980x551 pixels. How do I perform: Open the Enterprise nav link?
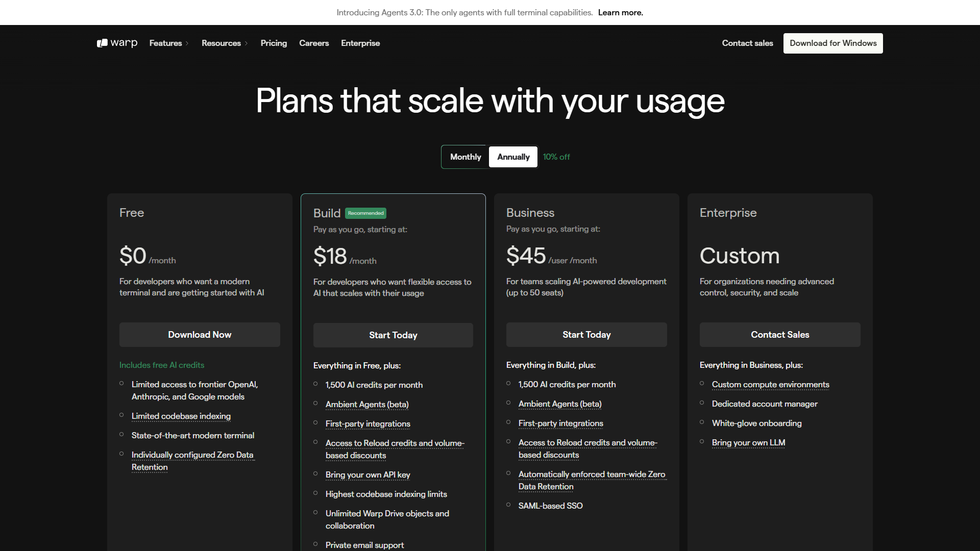pyautogui.click(x=360, y=43)
